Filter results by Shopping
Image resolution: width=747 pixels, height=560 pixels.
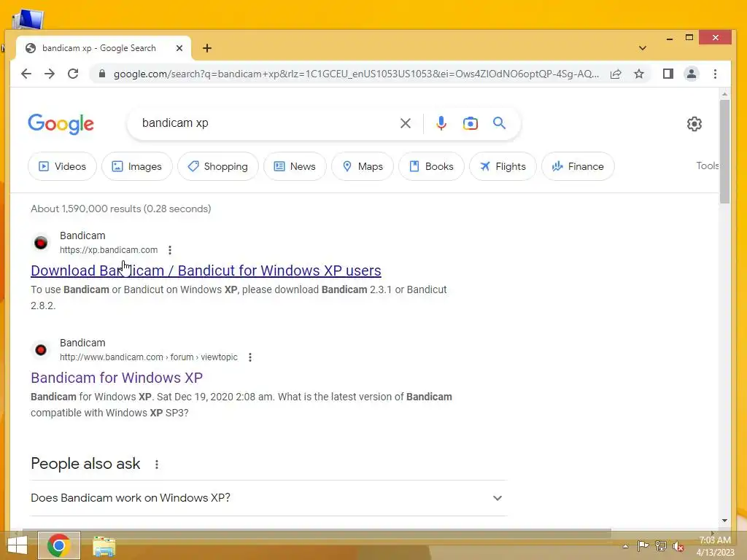click(x=217, y=166)
